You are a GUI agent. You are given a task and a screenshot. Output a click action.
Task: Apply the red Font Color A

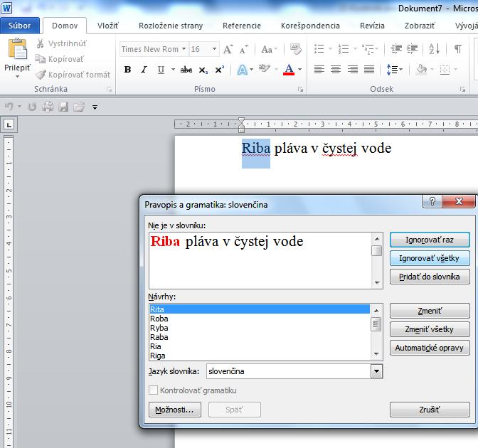(x=289, y=70)
